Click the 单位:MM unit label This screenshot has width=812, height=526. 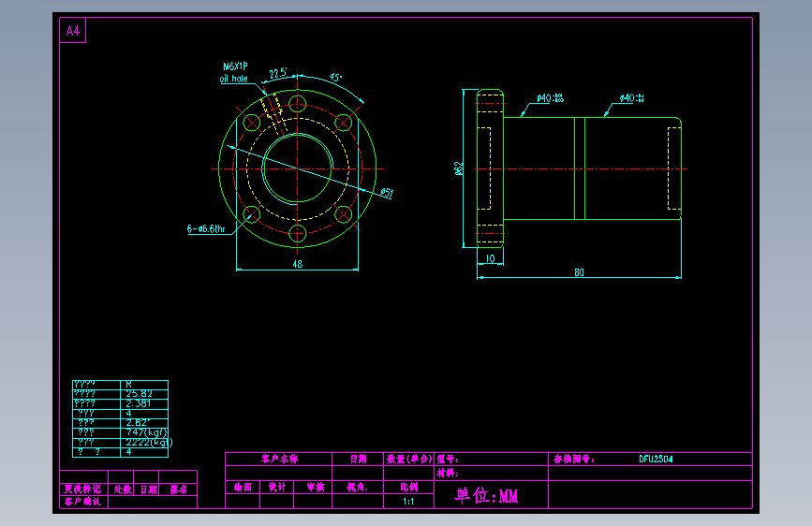point(486,495)
